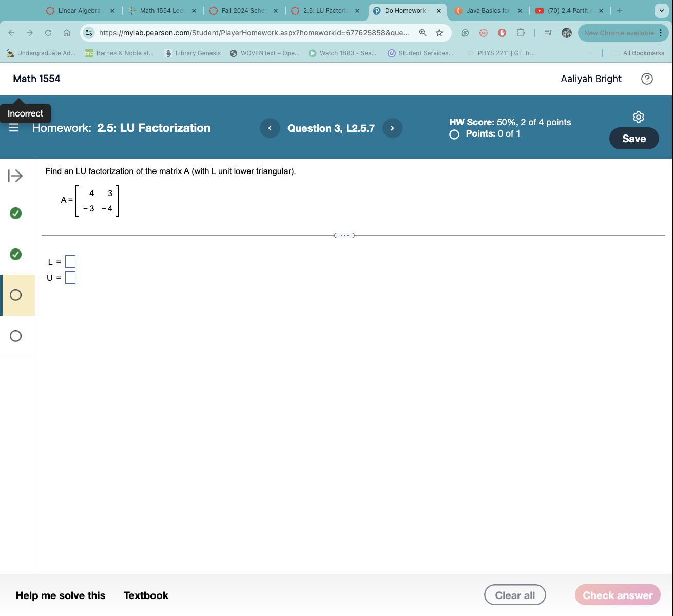The image size is (673, 616).
Task: Go to the next question arrow
Action: [x=393, y=128]
